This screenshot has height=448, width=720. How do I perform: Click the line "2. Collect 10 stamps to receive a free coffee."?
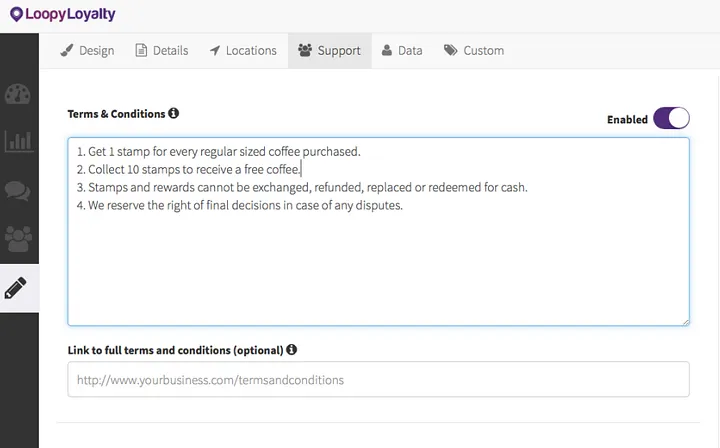point(188,169)
